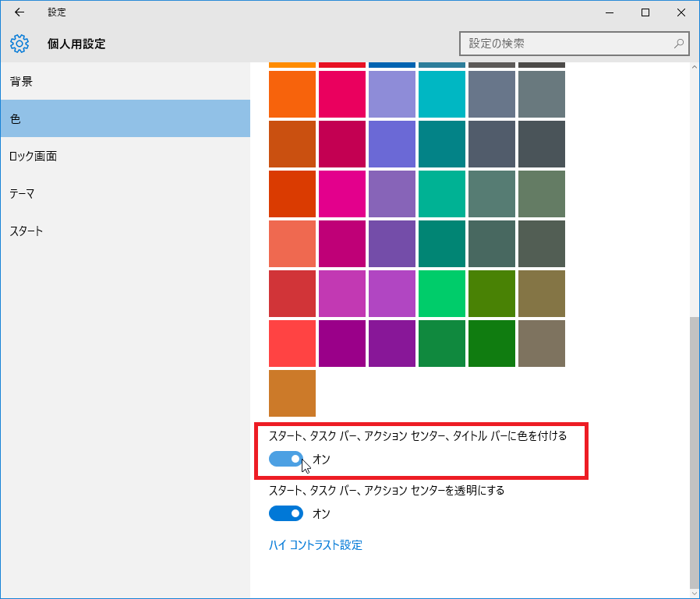700x599 pixels.
Task: Pick the light lavender swatch
Action: click(x=392, y=94)
